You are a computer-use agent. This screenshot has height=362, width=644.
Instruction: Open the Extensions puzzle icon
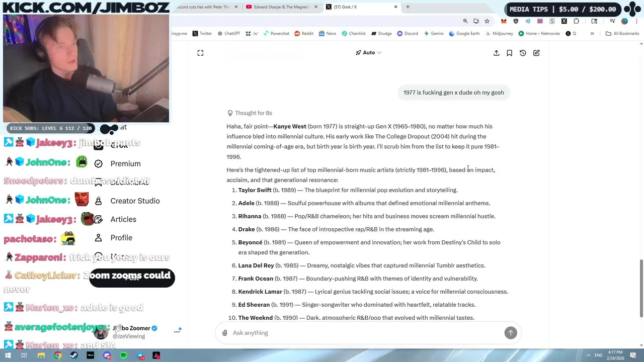(577, 21)
